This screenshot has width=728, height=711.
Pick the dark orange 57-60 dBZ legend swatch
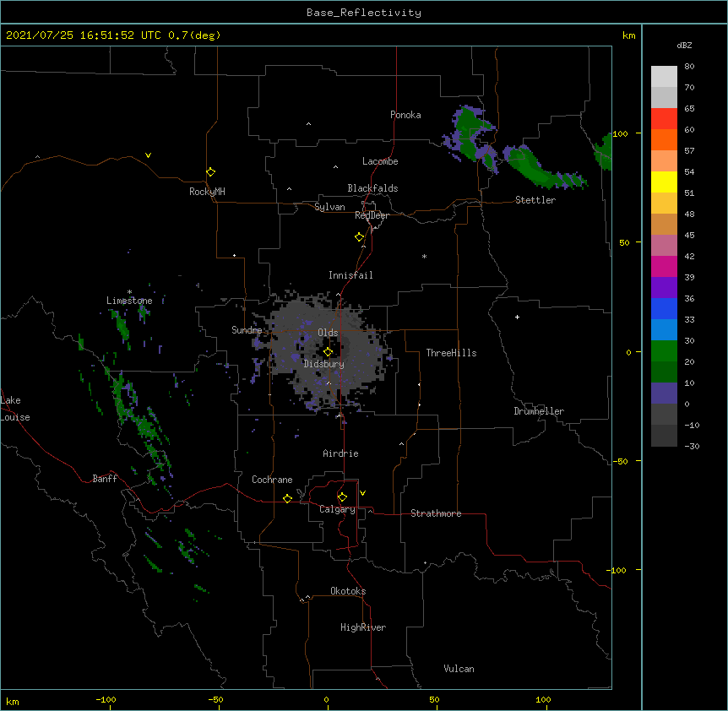664,139
